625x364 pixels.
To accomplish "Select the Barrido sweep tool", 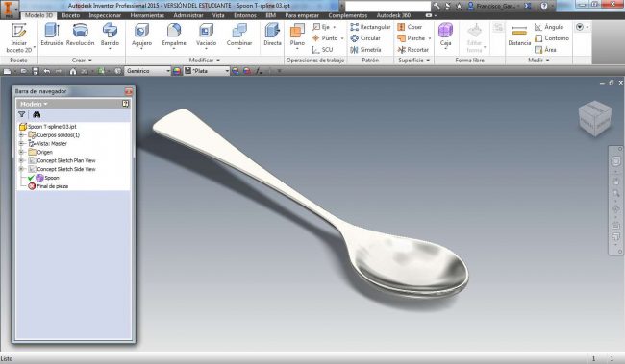I will 110,36.
